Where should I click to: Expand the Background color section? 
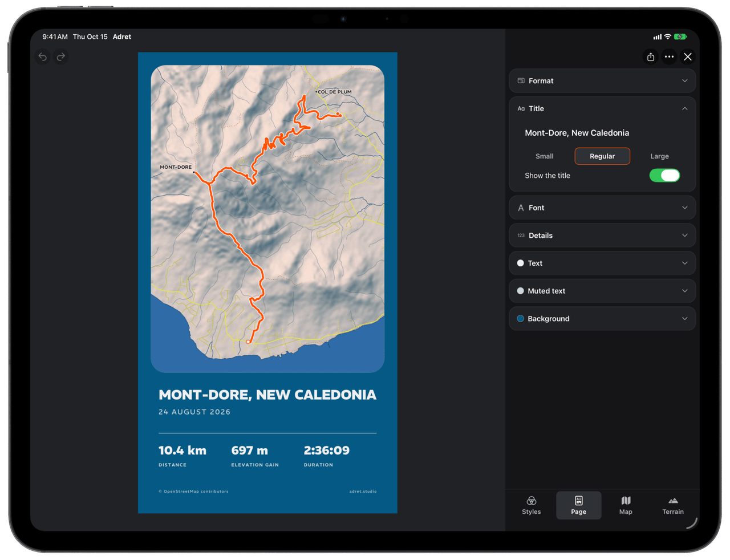click(602, 319)
